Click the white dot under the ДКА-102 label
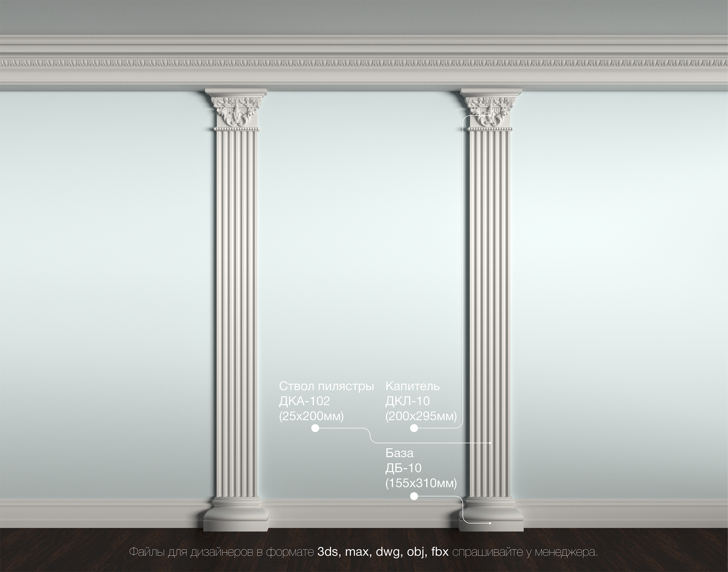The image size is (728, 572). [x=315, y=428]
